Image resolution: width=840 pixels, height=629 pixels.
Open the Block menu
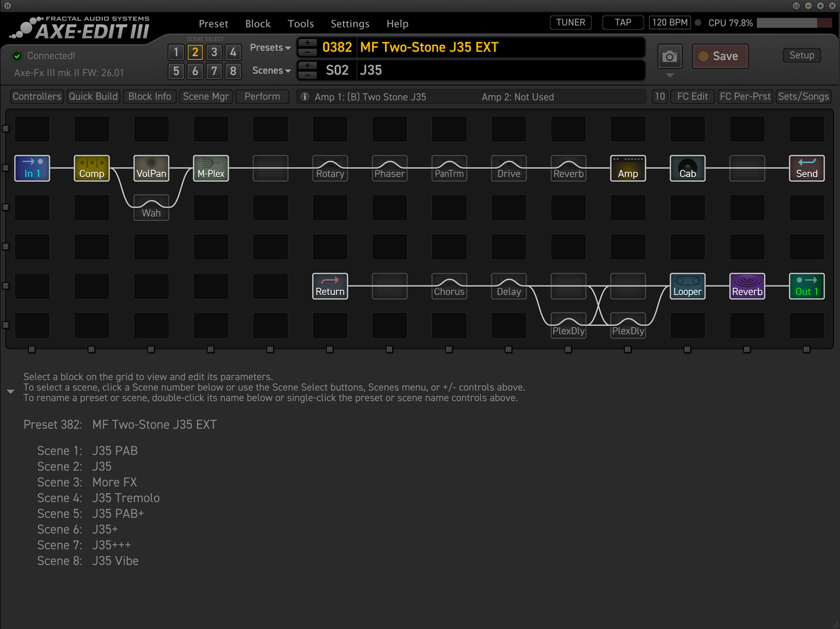pos(258,24)
